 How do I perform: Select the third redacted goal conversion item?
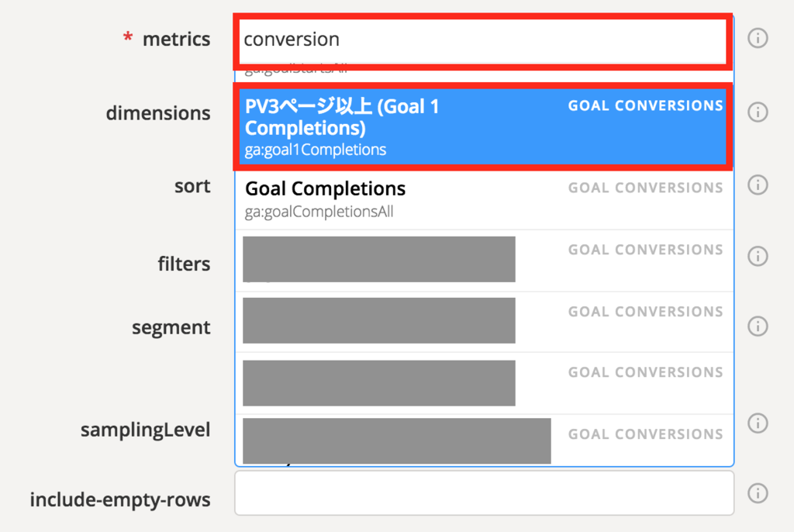(481, 382)
